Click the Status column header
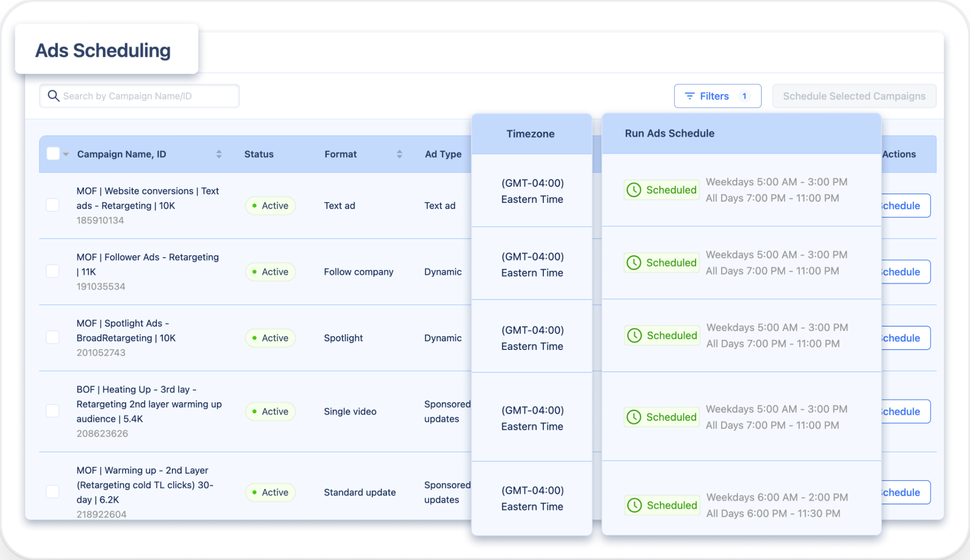 click(259, 154)
